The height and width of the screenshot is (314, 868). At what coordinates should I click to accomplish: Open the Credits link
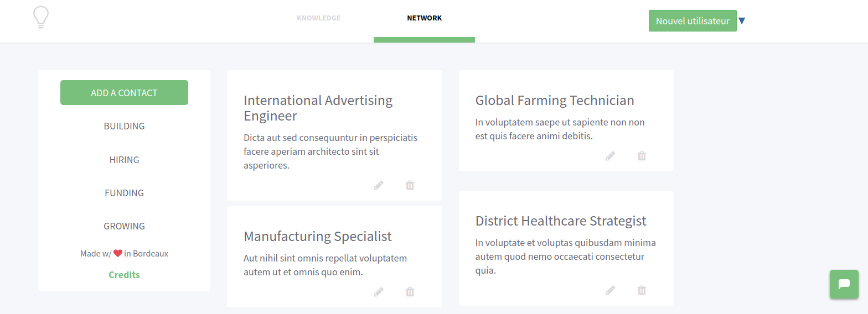pyautogui.click(x=124, y=275)
